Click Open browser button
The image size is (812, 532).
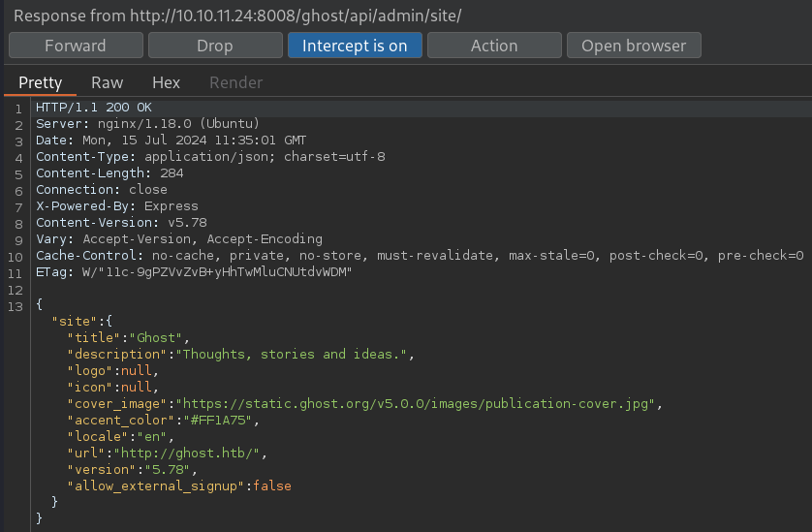click(634, 46)
